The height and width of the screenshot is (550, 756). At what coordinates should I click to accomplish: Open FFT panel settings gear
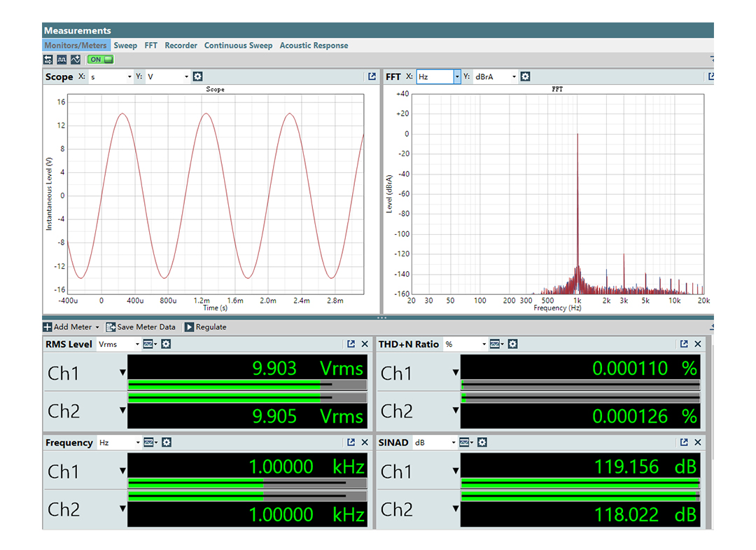point(525,76)
